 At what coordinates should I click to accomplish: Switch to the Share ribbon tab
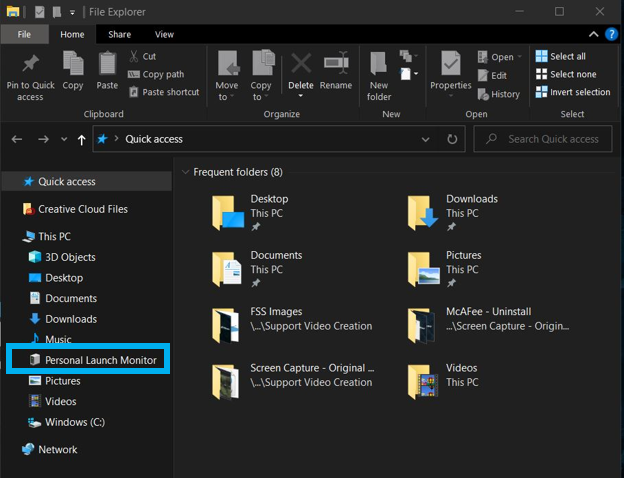[x=120, y=34]
